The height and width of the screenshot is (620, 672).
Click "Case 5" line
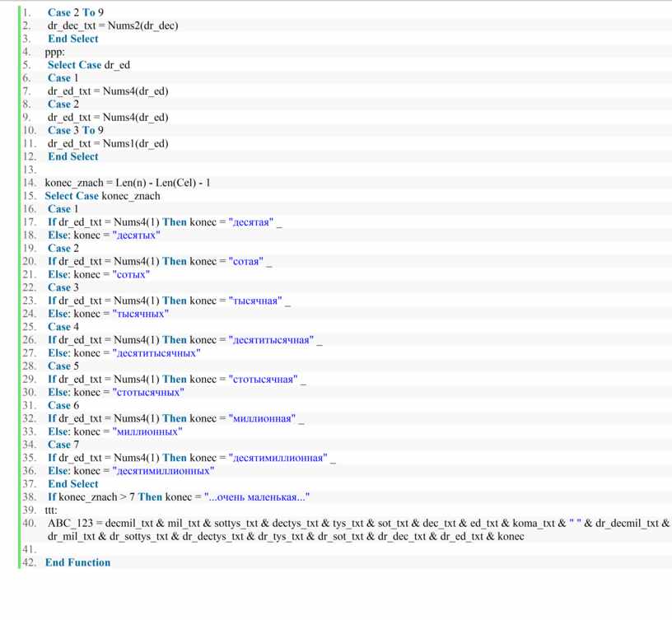(x=63, y=366)
